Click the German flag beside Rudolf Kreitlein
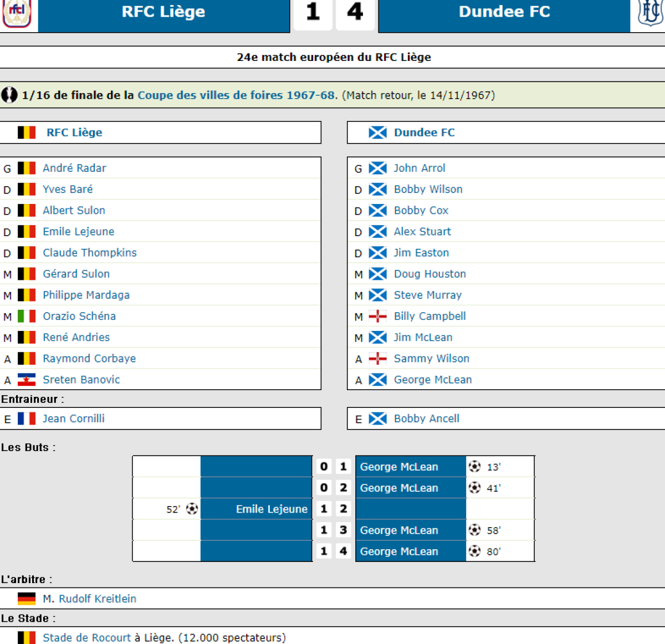 coord(27,599)
